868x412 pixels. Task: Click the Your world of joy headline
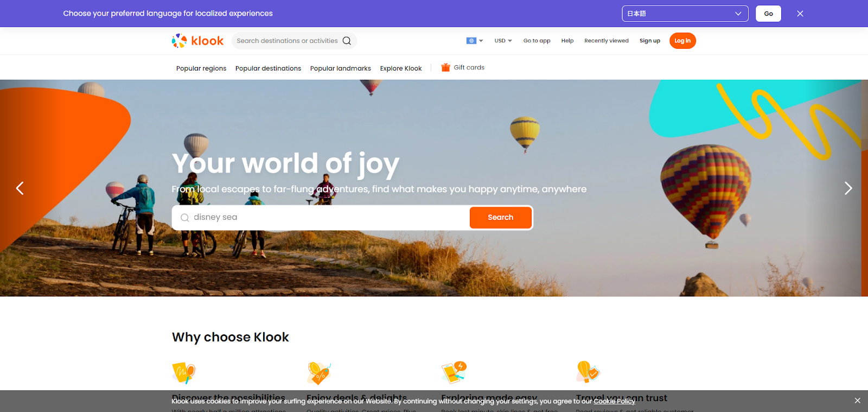[x=286, y=163]
